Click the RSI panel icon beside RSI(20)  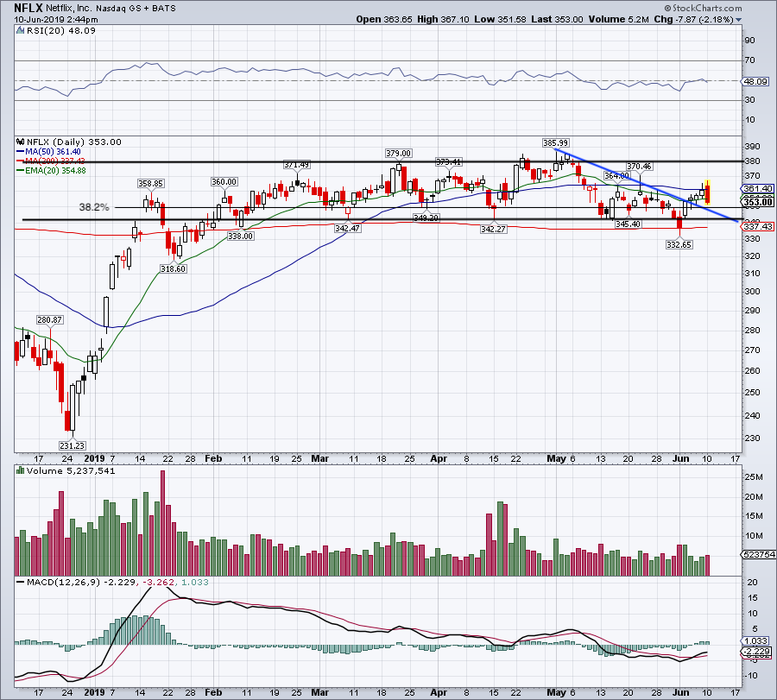tap(21, 31)
